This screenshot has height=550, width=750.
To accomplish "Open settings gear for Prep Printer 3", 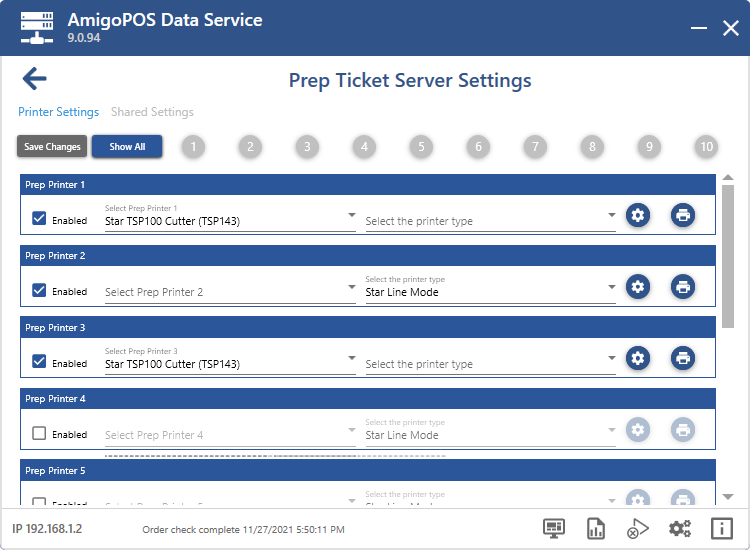I will pyautogui.click(x=638, y=358).
